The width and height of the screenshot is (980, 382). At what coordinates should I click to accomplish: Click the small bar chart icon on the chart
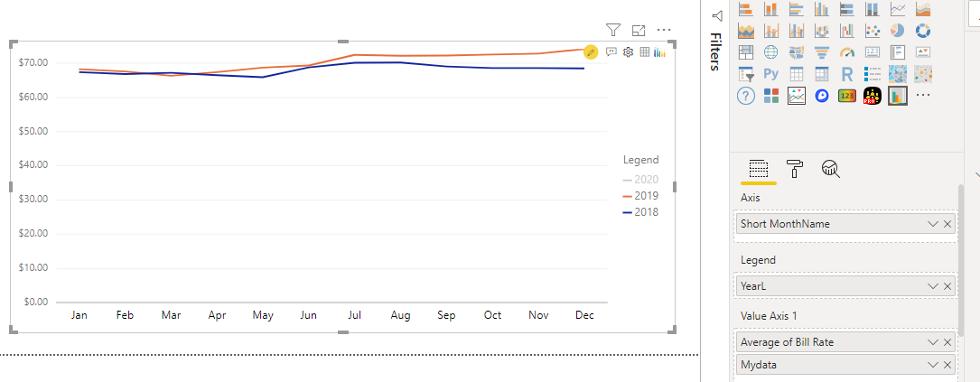point(659,52)
